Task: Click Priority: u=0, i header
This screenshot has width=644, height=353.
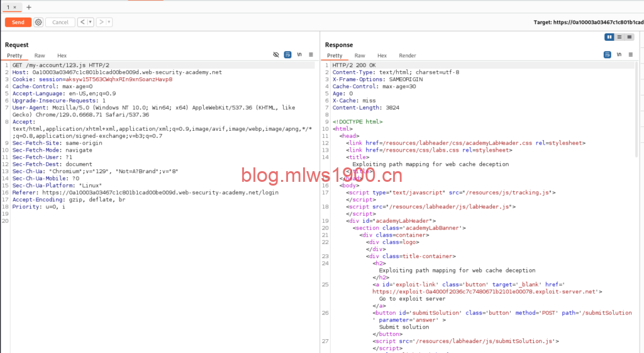Action: (x=38, y=207)
